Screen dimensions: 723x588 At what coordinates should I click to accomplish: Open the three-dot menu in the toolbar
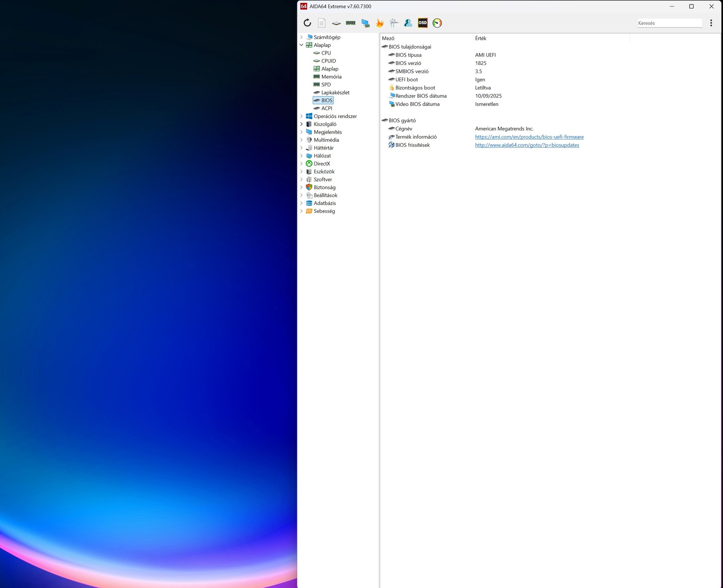click(x=711, y=23)
